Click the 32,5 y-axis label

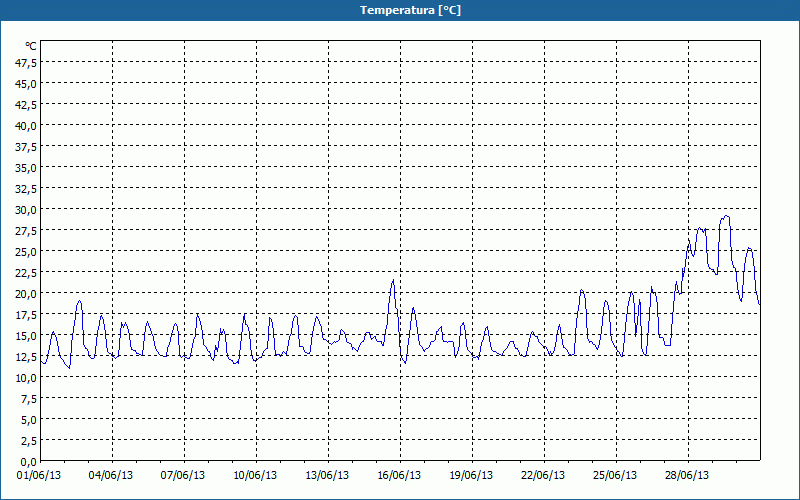pyautogui.click(x=26, y=189)
